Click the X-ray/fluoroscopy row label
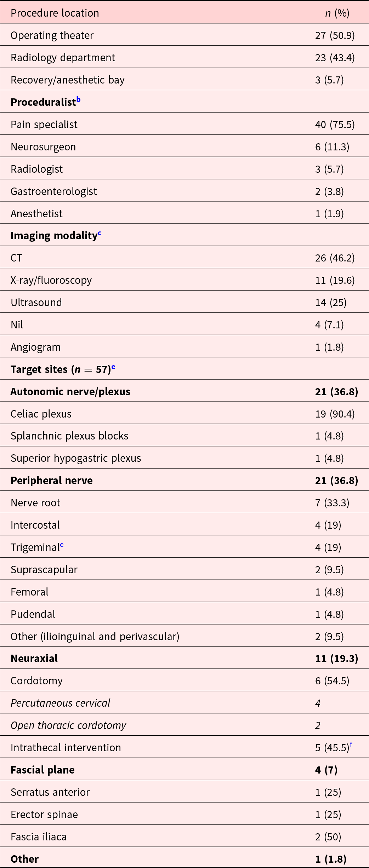The width and height of the screenshot is (369, 868). 51,280
